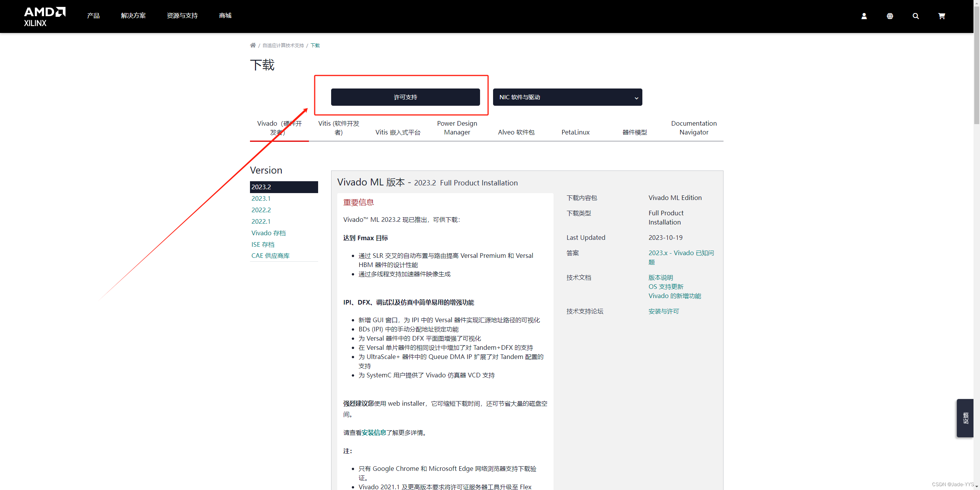Click the 许可支持 button
980x490 pixels.
click(405, 97)
